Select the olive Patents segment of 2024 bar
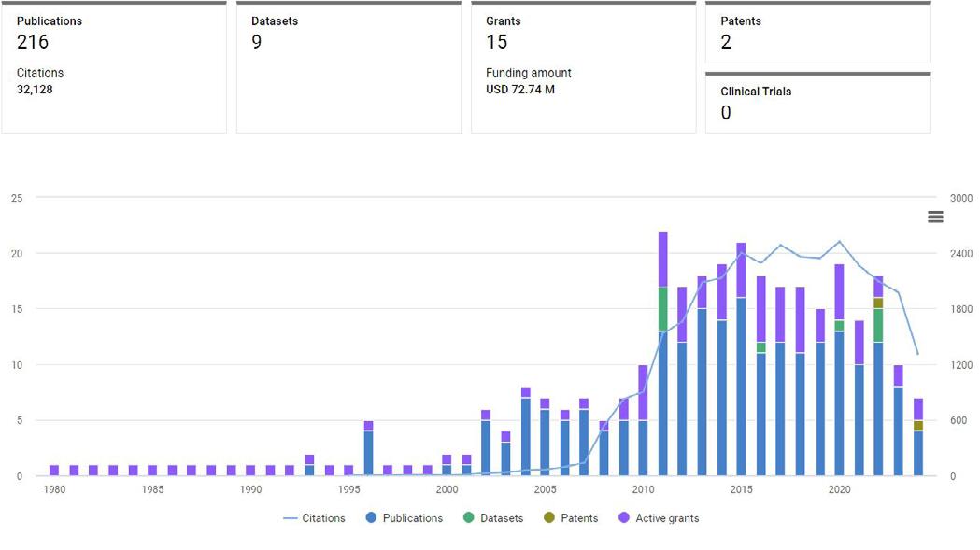The width and height of the screenshot is (980, 550). click(918, 426)
